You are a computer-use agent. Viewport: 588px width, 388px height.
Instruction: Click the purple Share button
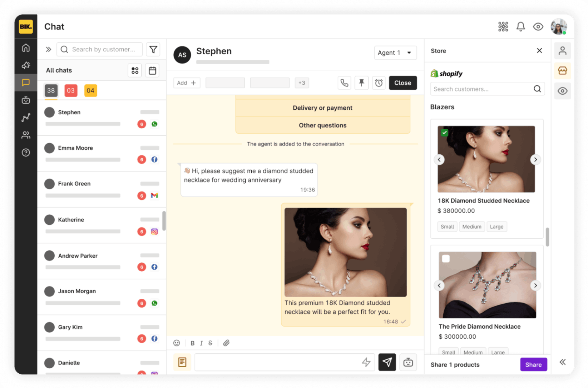click(533, 364)
